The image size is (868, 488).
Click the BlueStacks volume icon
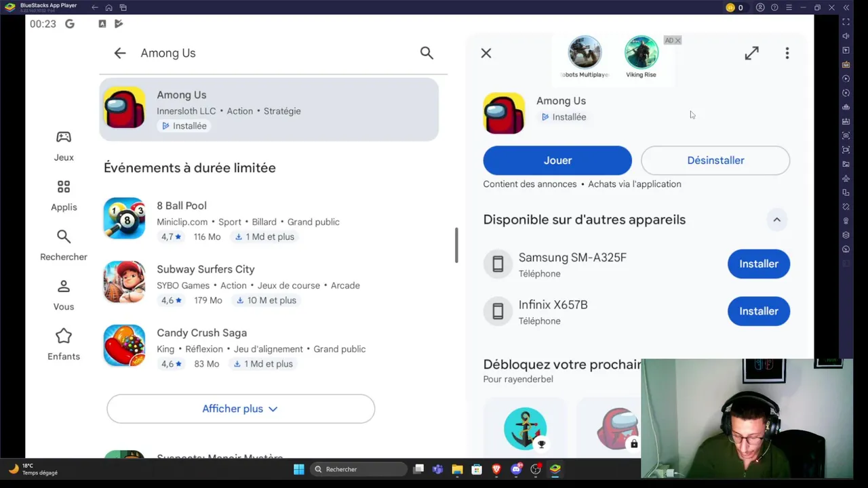pos(846,36)
